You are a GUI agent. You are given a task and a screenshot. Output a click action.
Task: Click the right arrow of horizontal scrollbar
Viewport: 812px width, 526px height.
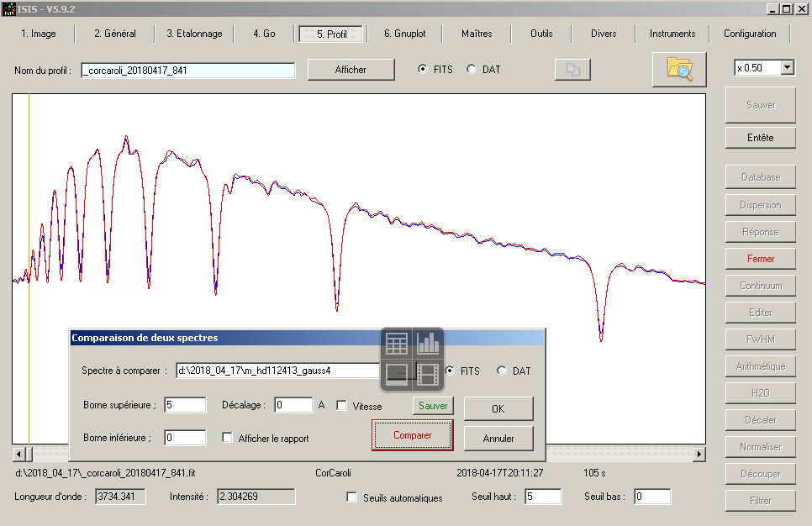click(x=699, y=454)
